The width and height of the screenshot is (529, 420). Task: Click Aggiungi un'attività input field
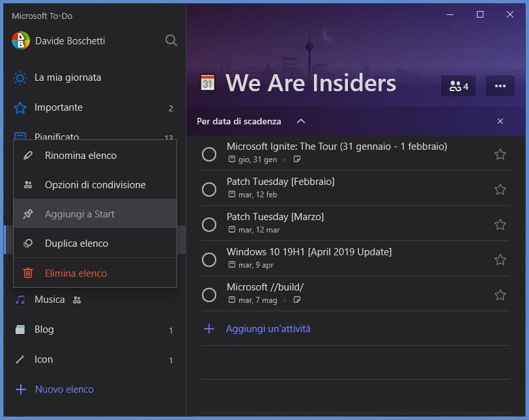point(355,329)
